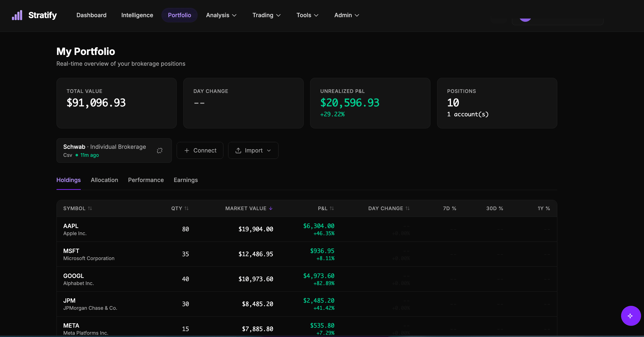Viewport: 644px width, 337px height.
Task: Toggle sorting on the DAY CHANGE column
Action: 408,208
